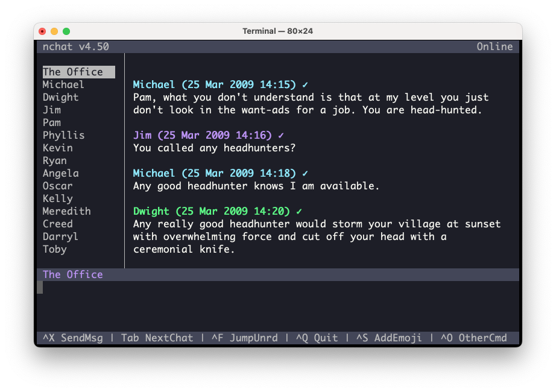Open chat with Dwight
This screenshot has width=556, height=392.
(60, 97)
